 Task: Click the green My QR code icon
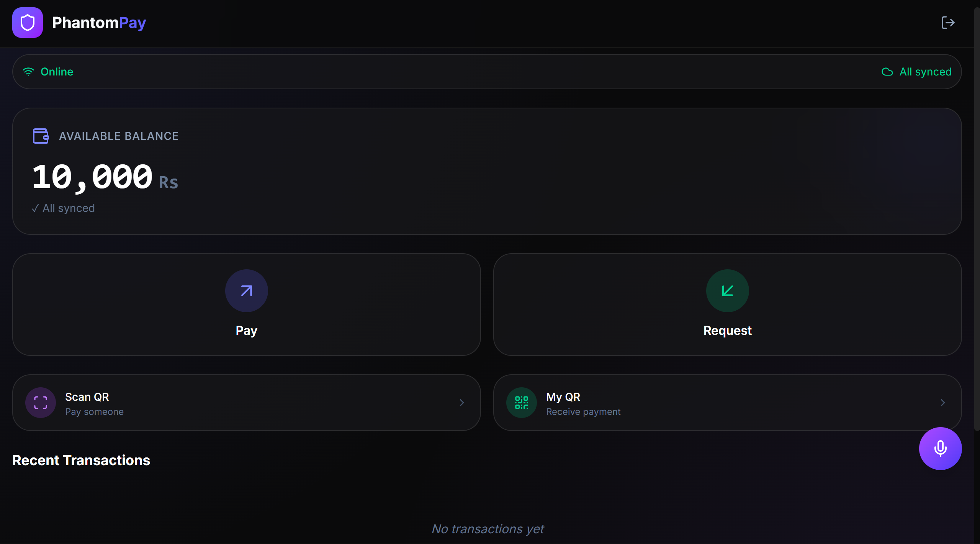click(x=521, y=403)
